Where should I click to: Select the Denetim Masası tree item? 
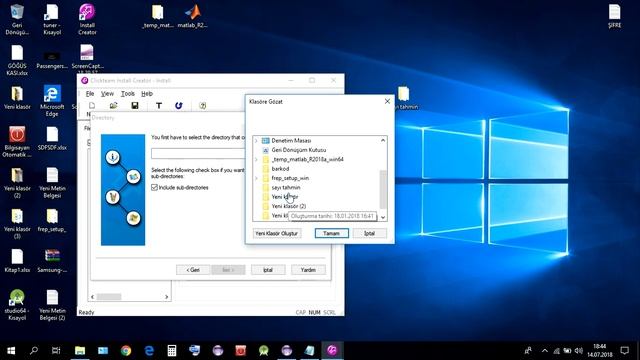(x=291, y=141)
